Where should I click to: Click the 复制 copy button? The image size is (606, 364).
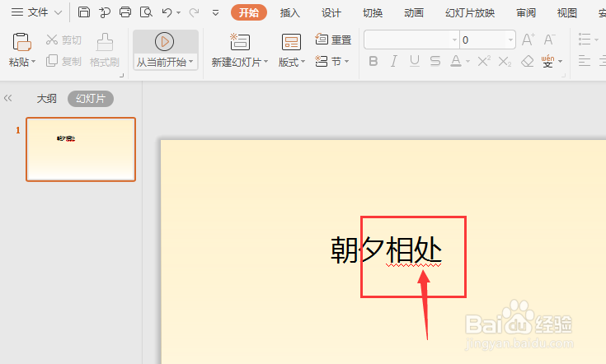tap(63, 61)
